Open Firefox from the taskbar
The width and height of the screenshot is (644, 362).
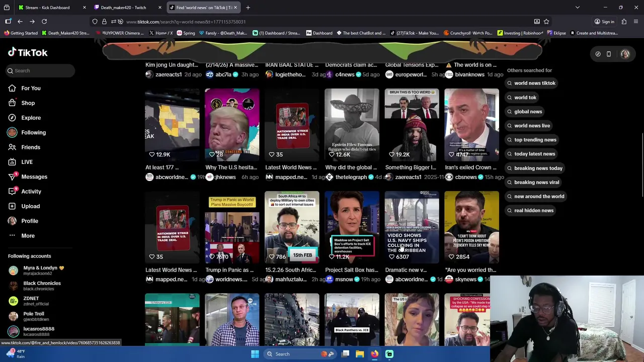pos(374,354)
